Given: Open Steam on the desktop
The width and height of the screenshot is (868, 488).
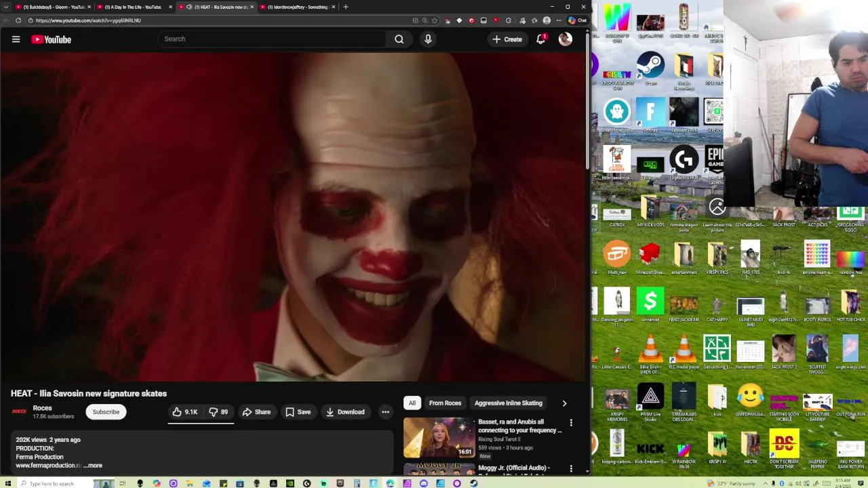Looking at the screenshot, I should point(650,69).
